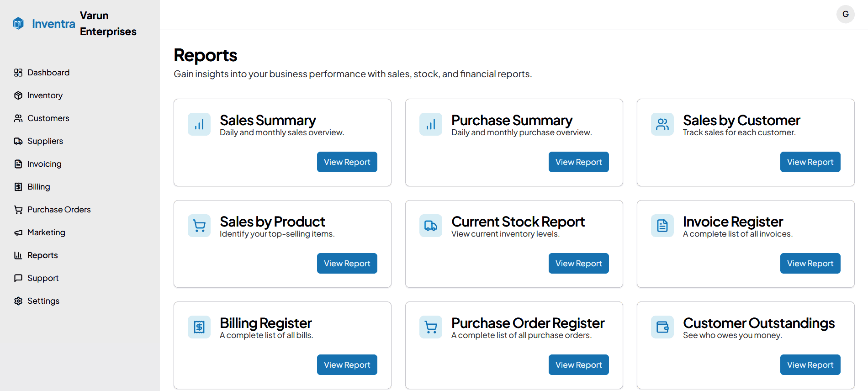868x391 pixels.
Task: Click the cart icon on Sales by Product card
Action: 199,226
